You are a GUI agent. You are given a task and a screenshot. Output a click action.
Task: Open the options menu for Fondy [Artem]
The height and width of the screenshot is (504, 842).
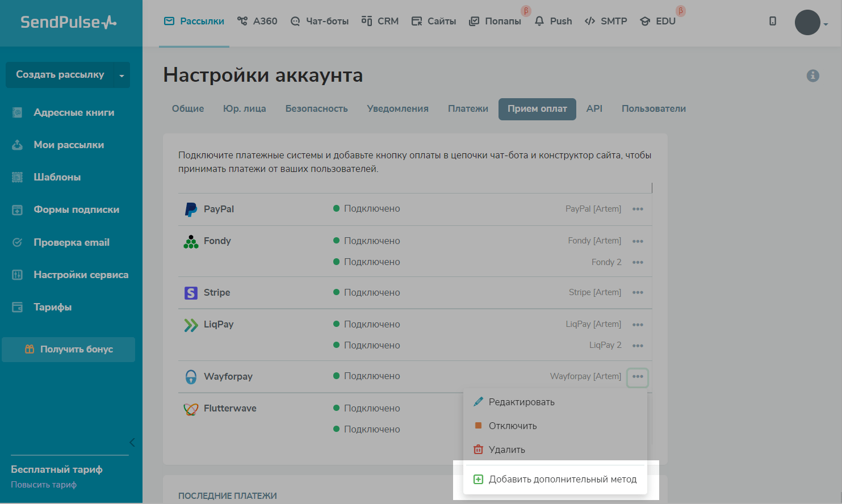(x=638, y=241)
